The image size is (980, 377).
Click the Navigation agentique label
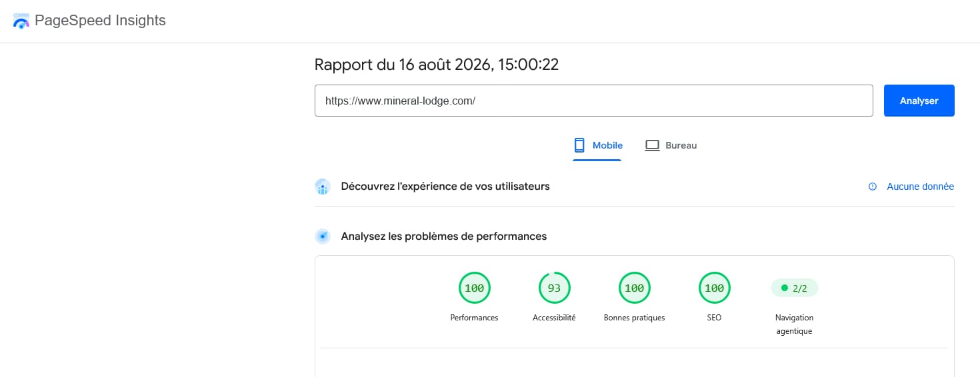pyautogui.click(x=795, y=324)
